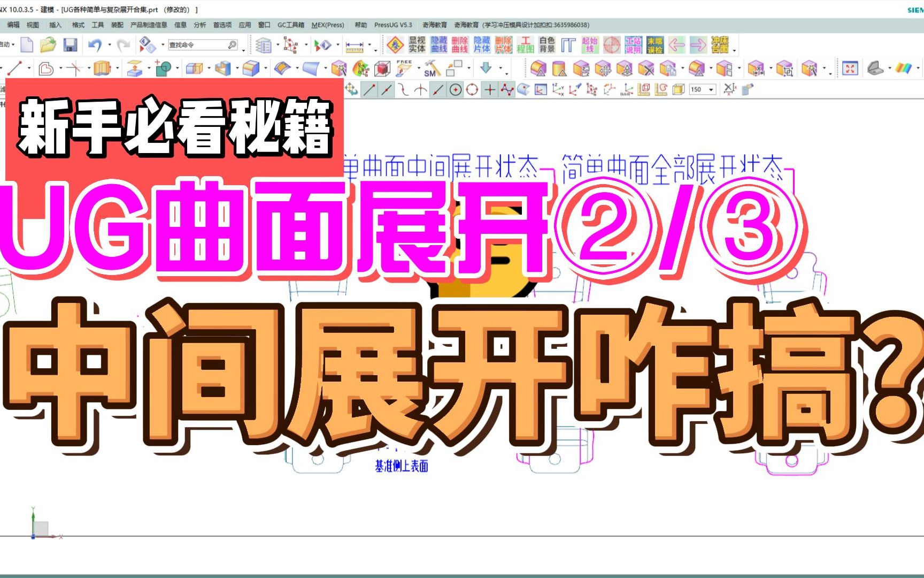This screenshot has width=924, height=578.
Task: Toggle the Mid Point snap
Action: tap(386, 90)
